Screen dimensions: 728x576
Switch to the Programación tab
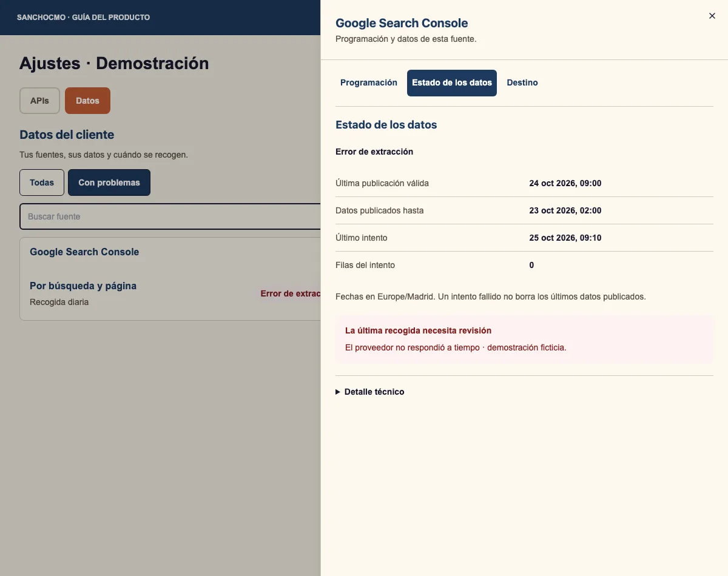pyautogui.click(x=369, y=83)
